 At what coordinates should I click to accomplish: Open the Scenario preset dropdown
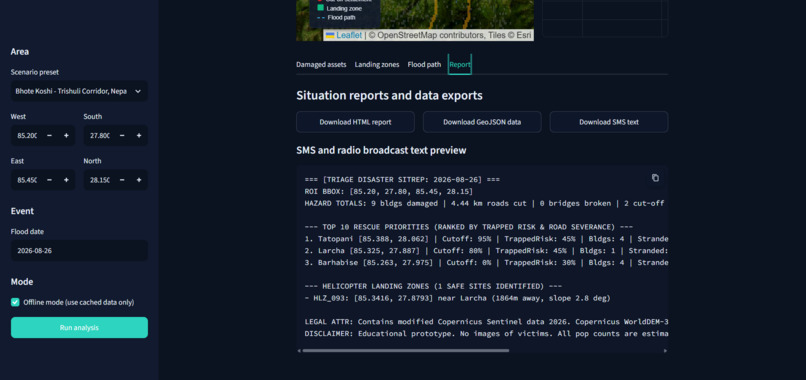[79, 91]
